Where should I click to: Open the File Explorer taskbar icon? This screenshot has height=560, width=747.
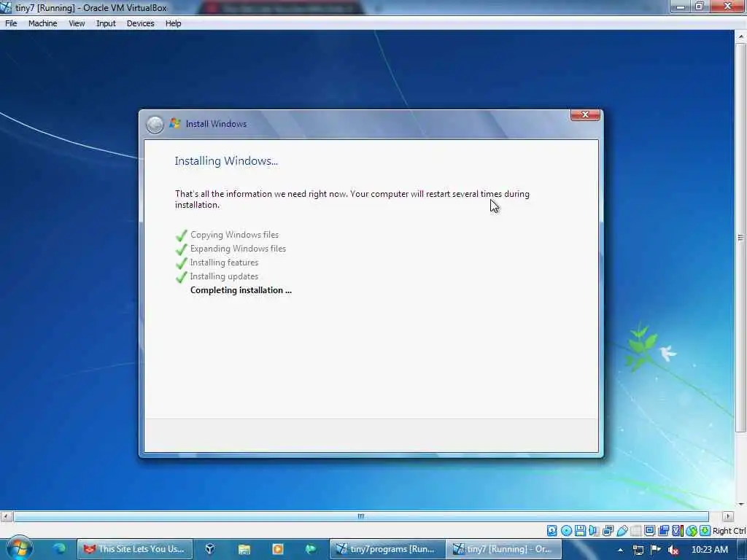click(244, 549)
